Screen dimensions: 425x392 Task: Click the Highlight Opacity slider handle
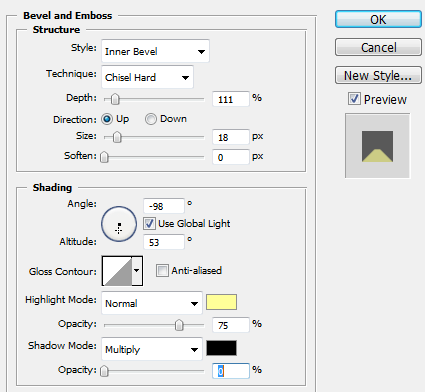point(179,325)
